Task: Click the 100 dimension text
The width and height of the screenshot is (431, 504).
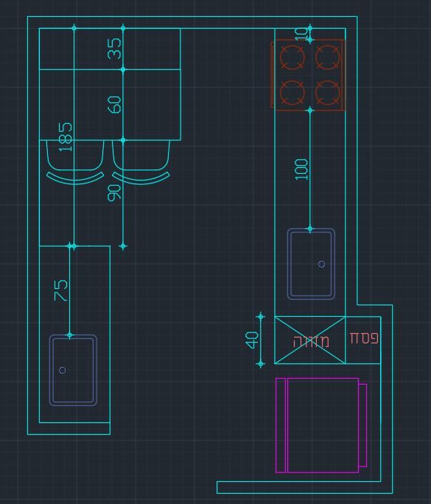Action: [301, 169]
